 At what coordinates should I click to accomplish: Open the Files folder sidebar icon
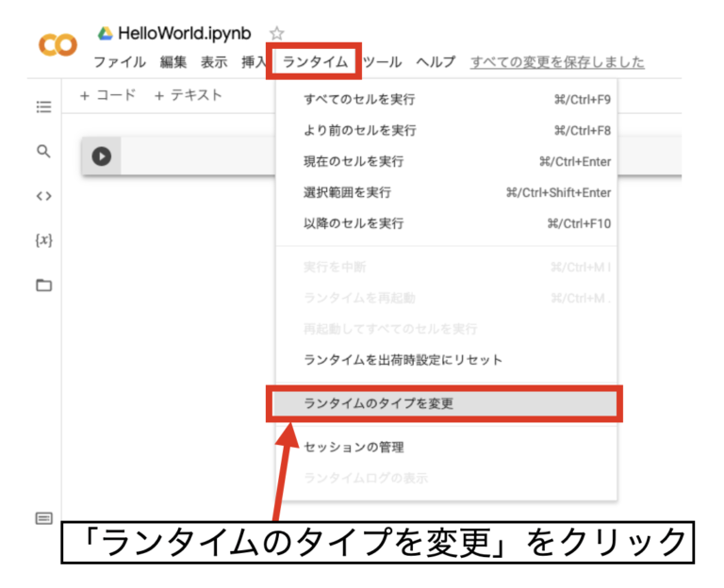click(43, 285)
